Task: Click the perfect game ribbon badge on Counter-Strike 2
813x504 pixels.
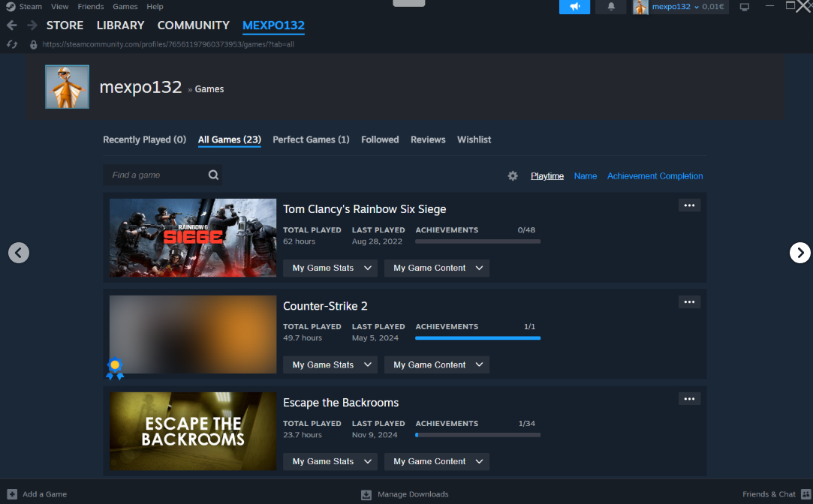Action: point(115,368)
